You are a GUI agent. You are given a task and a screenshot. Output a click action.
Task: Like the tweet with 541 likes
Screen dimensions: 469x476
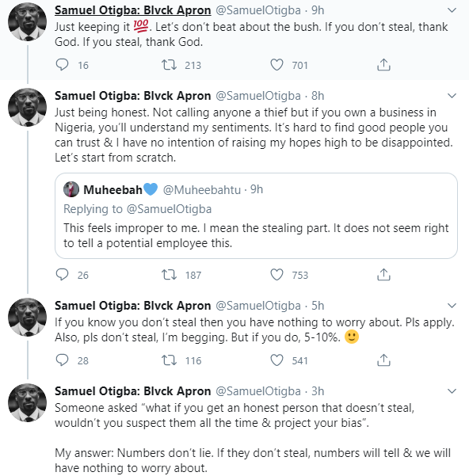point(276,360)
